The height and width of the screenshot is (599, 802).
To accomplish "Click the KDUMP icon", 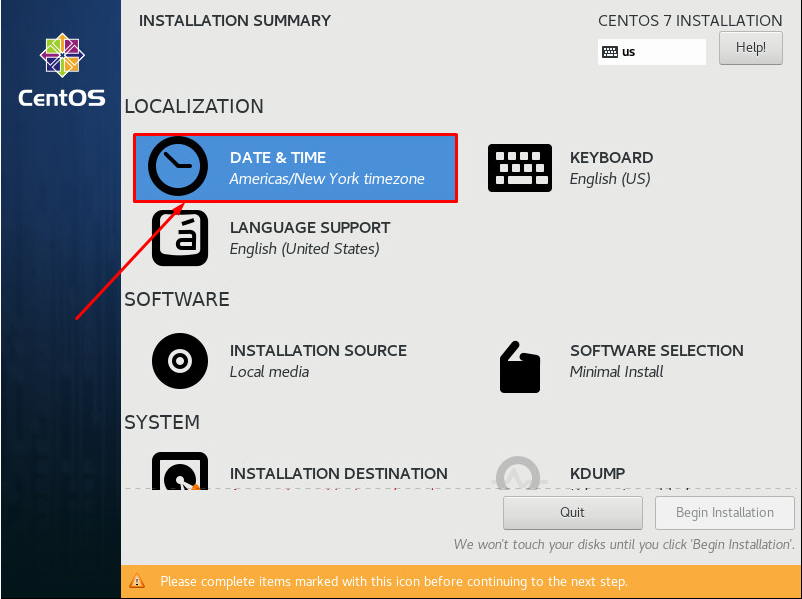I will (519, 473).
